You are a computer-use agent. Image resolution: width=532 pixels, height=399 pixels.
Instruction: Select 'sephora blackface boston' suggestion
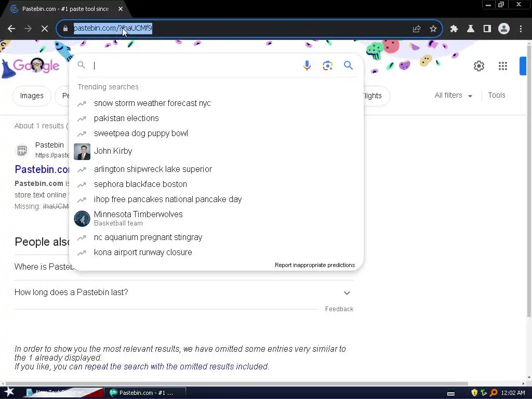[216, 184]
